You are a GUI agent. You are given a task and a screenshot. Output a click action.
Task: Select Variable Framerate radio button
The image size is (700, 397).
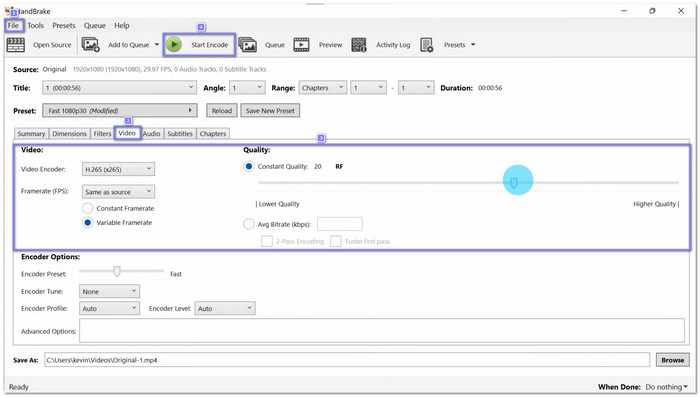click(x=88, y=222)
